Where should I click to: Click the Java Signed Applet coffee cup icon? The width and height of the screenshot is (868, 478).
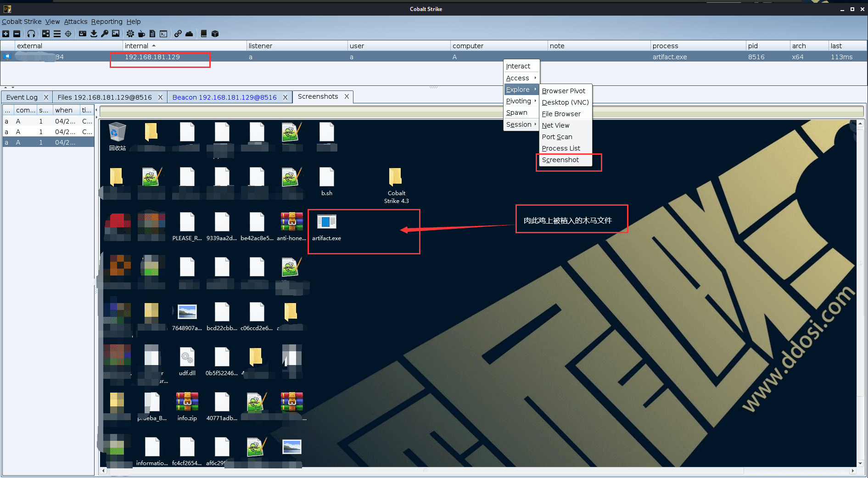pyautogui.click(x=141, y=34)
